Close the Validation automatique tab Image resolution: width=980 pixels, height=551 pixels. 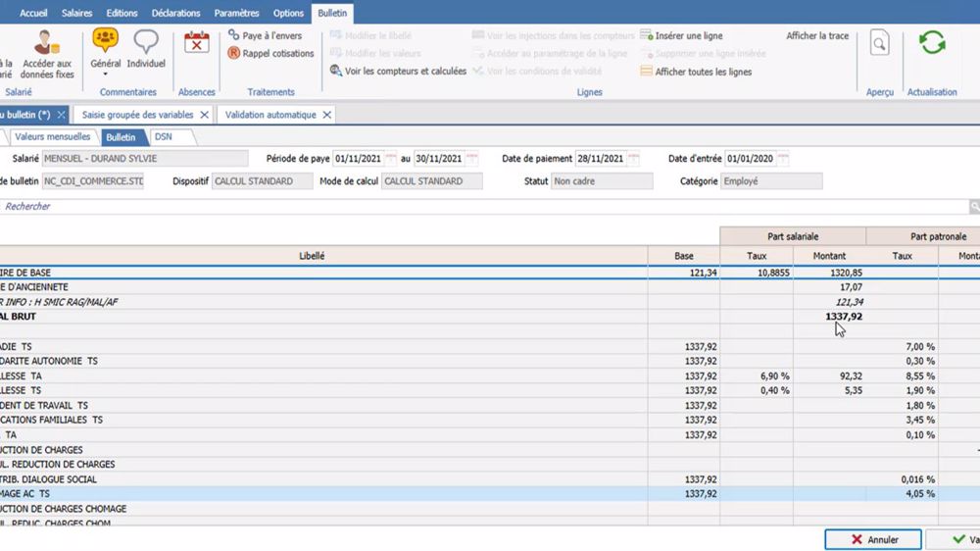tap(326, 115)
